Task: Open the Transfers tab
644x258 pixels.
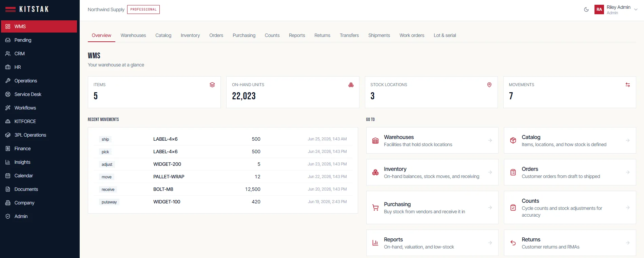Action: tap(349, 35)
